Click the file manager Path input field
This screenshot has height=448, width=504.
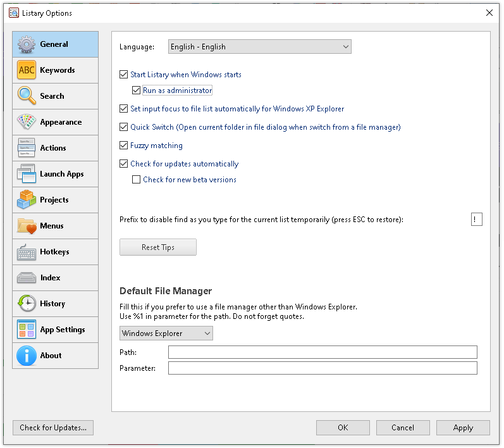click(x=323, y=352)
